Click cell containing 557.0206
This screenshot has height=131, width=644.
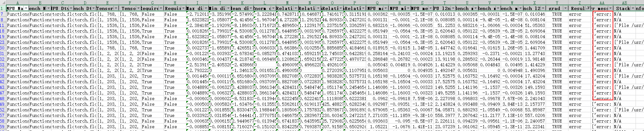pos(534,115)
